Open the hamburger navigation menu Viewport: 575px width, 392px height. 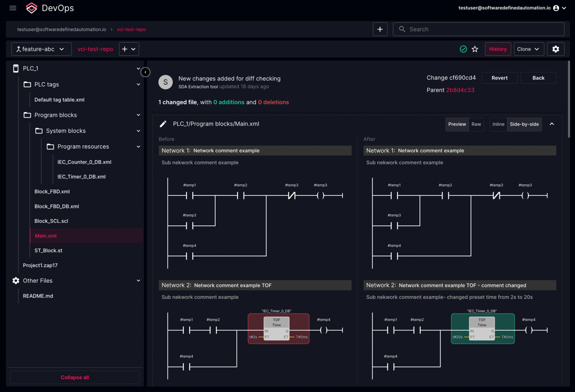tap(13, 8)
